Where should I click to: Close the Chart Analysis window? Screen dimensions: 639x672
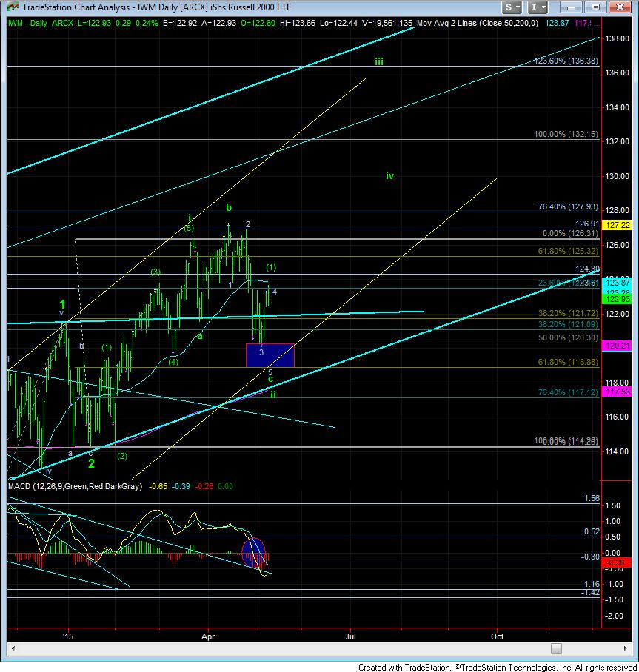[620, 7]
